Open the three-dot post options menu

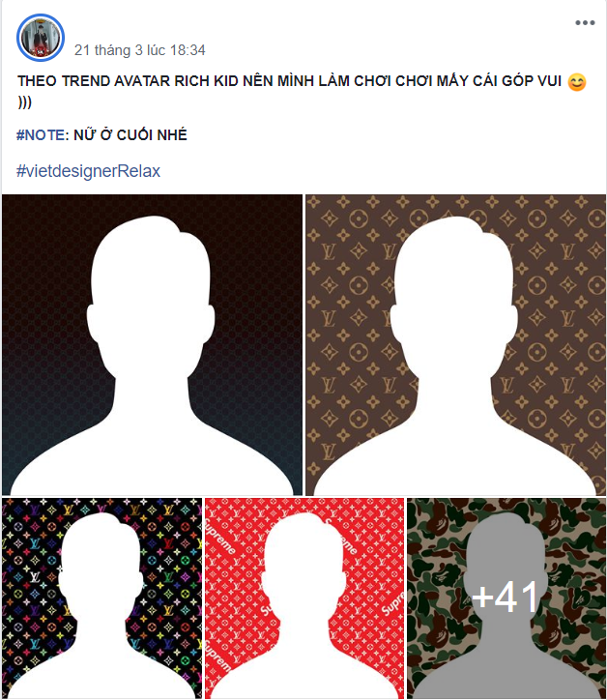tap(585, 23)
